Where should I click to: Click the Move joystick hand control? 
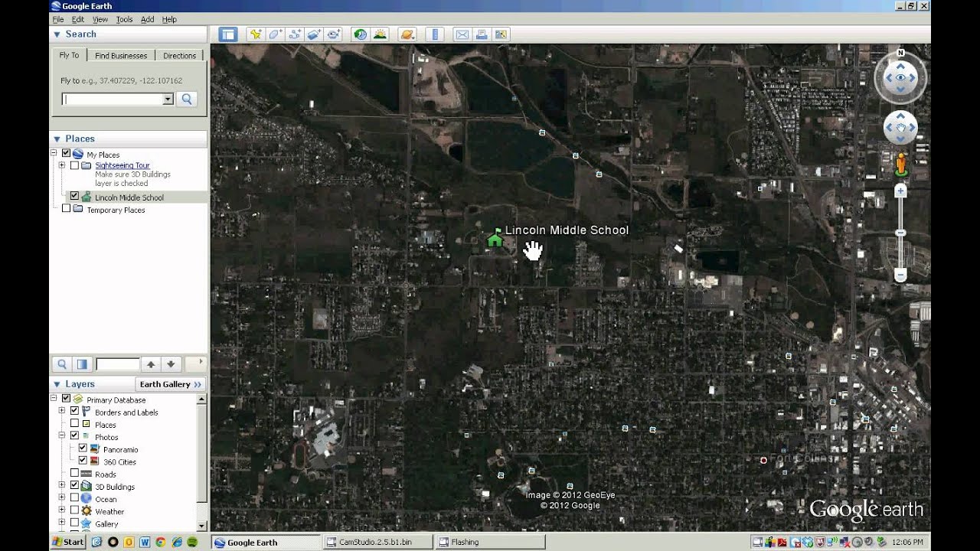pos(900,127)
